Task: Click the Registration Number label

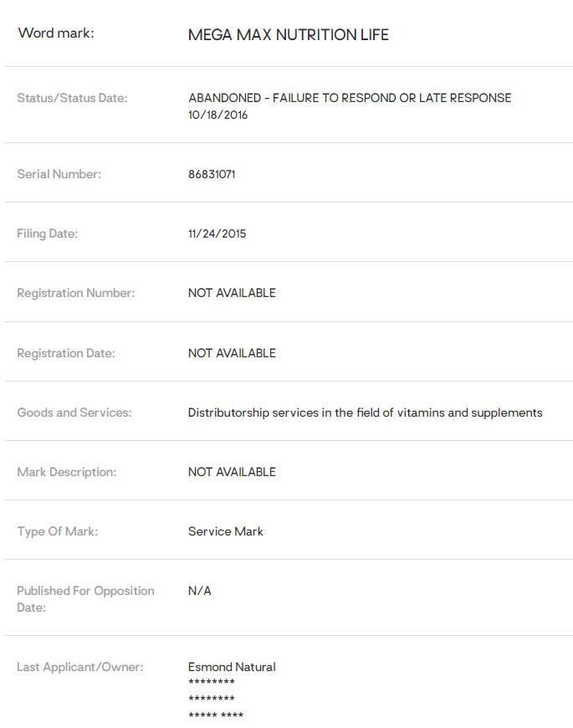Action: (75, 293)
